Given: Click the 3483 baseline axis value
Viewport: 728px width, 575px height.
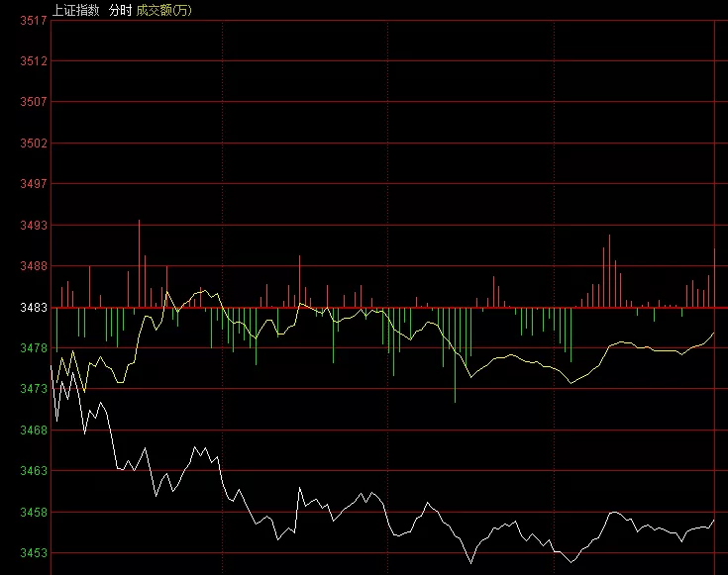Looking at the screenshot, I should click(x=34, y=307).
